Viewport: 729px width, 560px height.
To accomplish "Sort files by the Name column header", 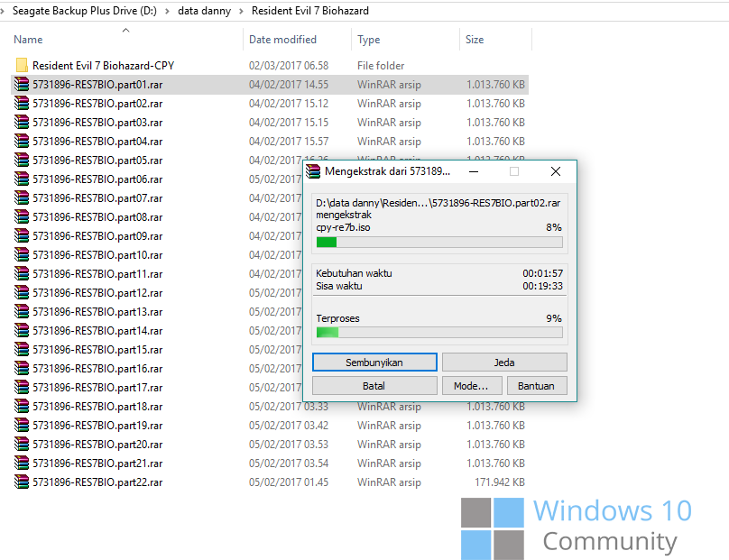I will [28, 40].
